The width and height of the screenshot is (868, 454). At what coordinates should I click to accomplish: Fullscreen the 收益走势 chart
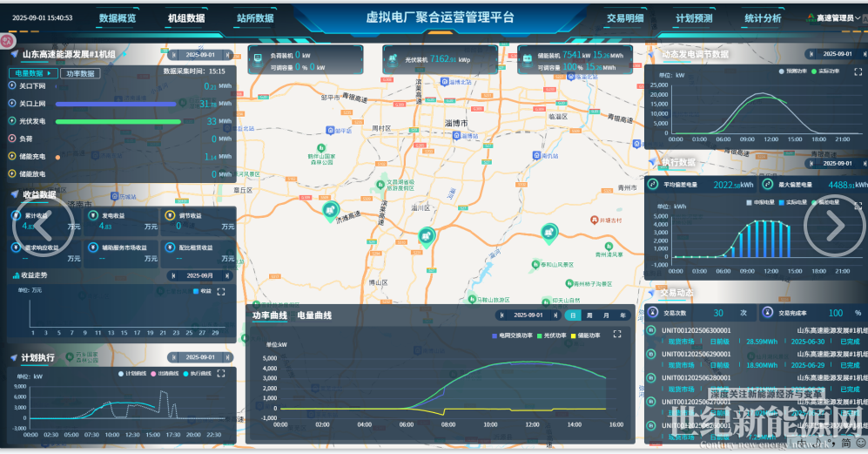[221, 291]
